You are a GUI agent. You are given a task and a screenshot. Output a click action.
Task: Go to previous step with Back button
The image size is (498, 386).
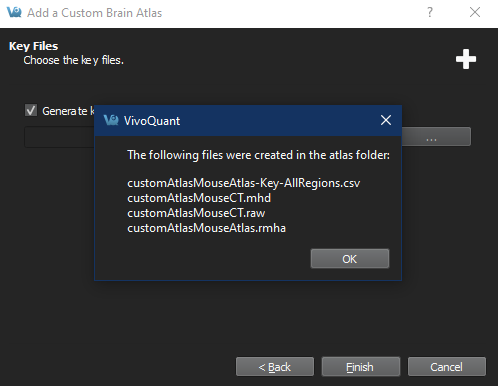pos(275,367)
